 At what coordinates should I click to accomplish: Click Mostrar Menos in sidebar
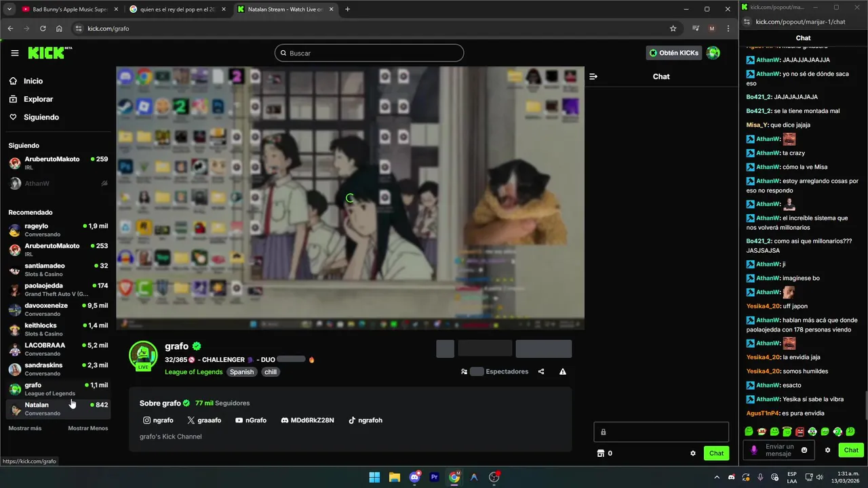(87, 428)
